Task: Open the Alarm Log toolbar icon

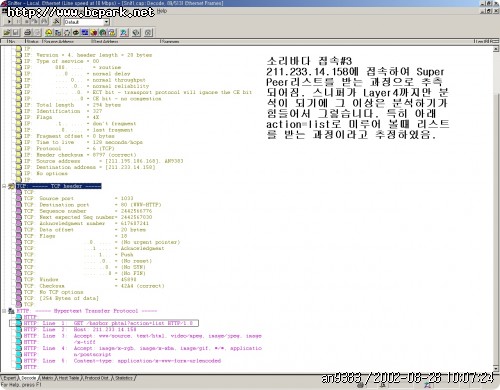Action: pyautogui.click(x=112, y=32)
